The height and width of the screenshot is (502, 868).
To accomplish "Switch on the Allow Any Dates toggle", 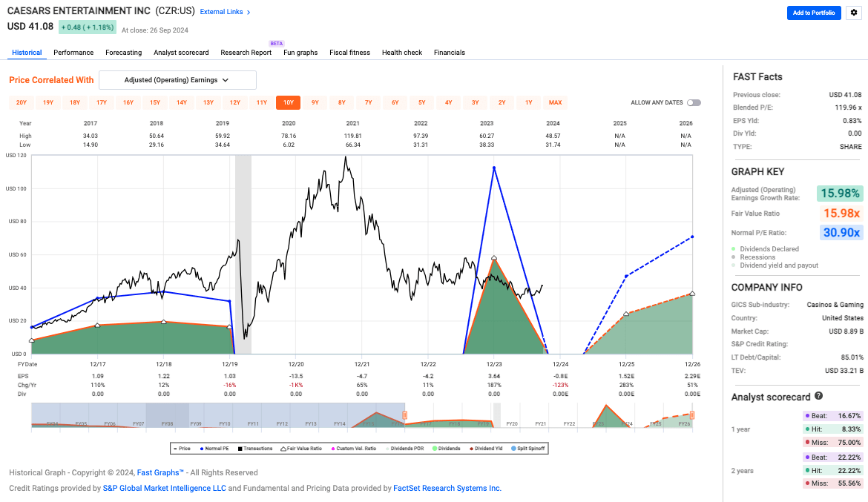I will 694,102.
